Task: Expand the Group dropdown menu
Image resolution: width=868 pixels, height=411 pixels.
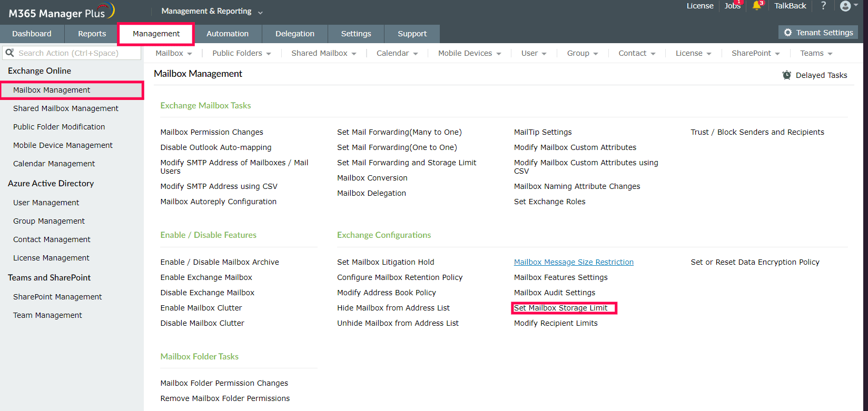Action: click(583, 53)
